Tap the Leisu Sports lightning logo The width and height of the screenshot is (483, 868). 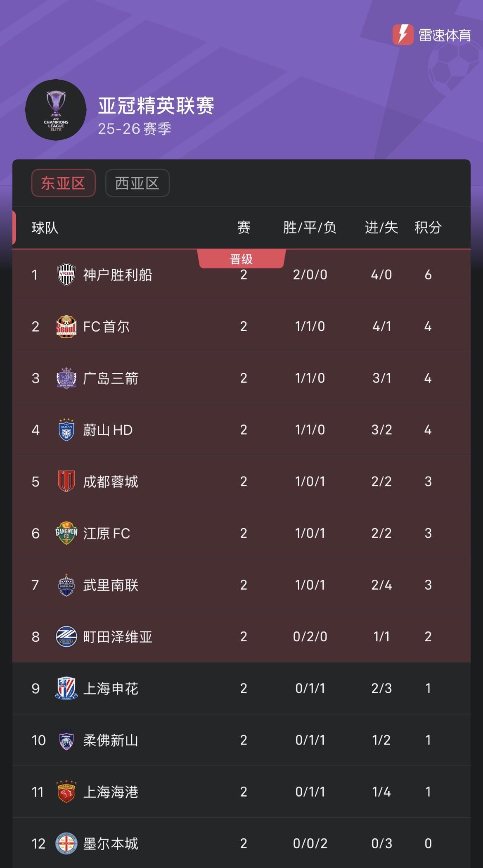403,35
